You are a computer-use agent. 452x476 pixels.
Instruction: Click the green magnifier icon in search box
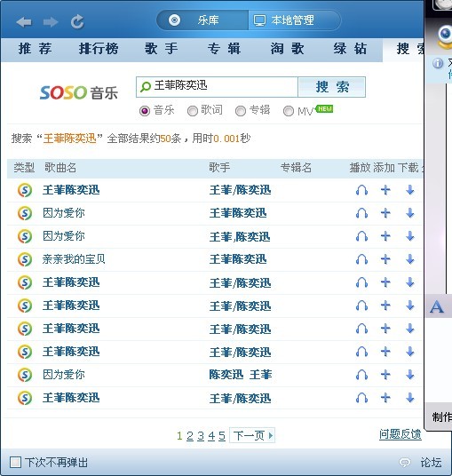(x=146, y=87)
